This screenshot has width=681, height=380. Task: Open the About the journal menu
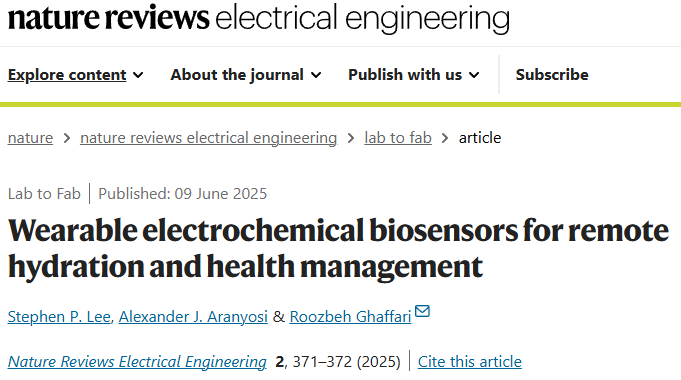[246, 75]
